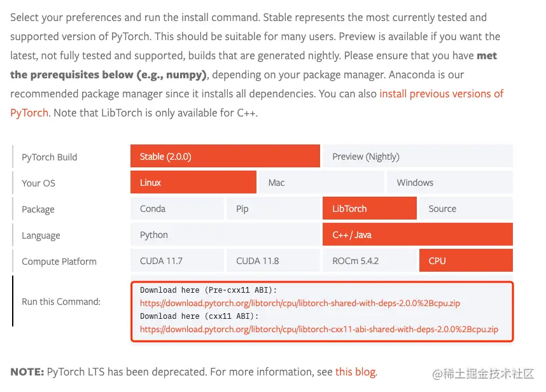
Task: Select ROCm 5.4.2 compute platform
Action: 369,261
